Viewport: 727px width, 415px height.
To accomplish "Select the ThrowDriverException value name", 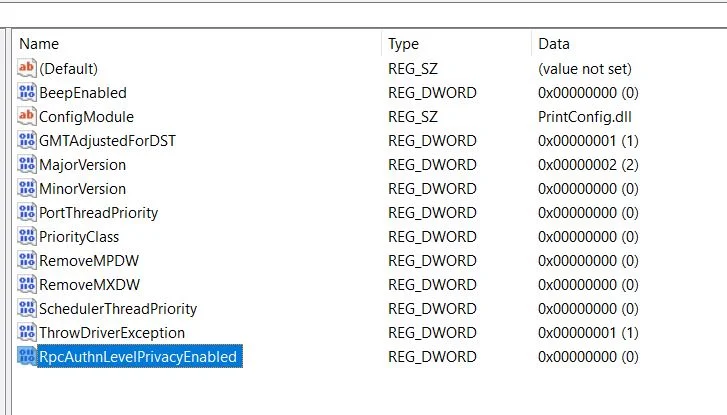I will [112, 333].
